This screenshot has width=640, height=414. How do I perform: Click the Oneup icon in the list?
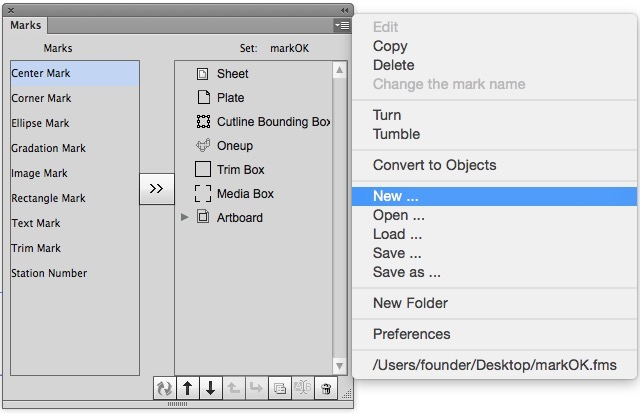202,146
